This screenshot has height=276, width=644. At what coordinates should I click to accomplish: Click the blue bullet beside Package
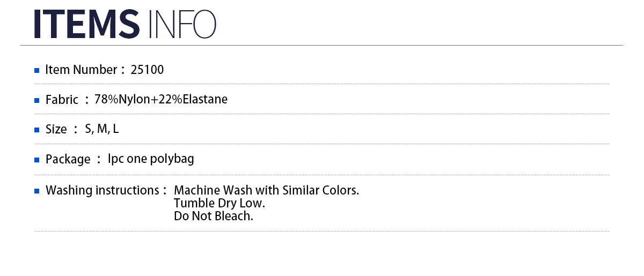click(x=37, y=160)
